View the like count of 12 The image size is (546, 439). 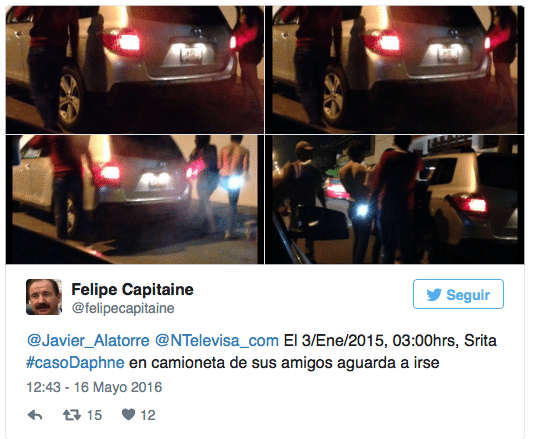point(148,415)
